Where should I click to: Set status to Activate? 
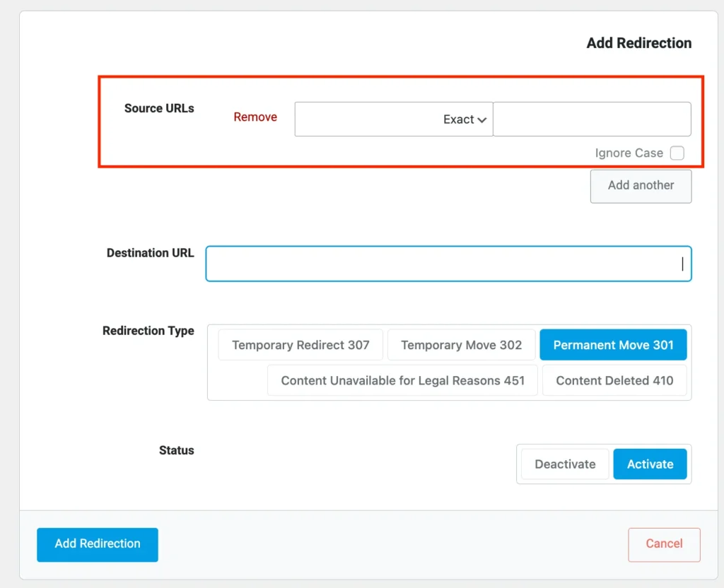pyautogui.click(x=650, y=464)
